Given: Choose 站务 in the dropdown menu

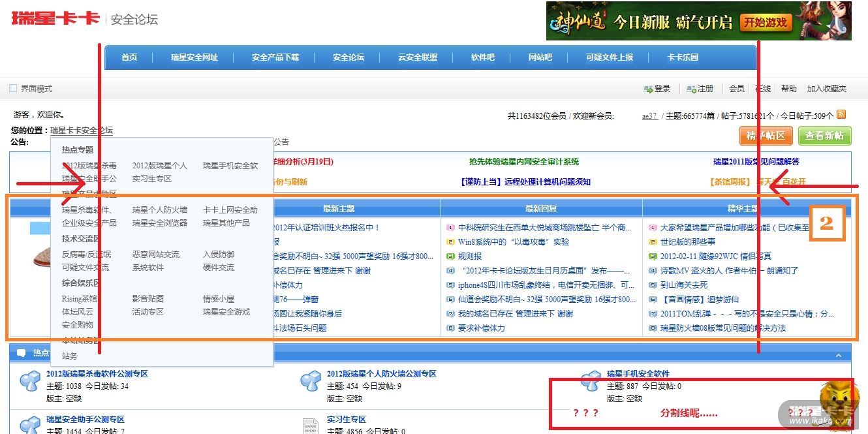Looking at the screenshot, I should pos(70,356).
